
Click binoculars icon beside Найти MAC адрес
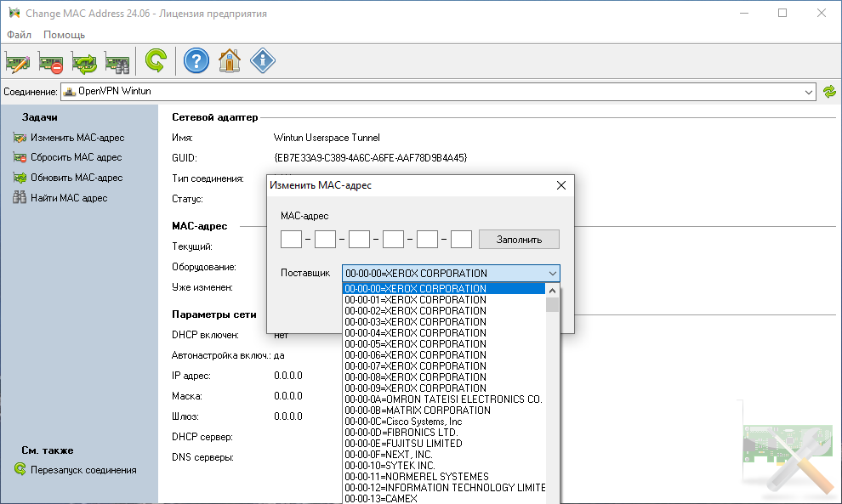point(20,197)
